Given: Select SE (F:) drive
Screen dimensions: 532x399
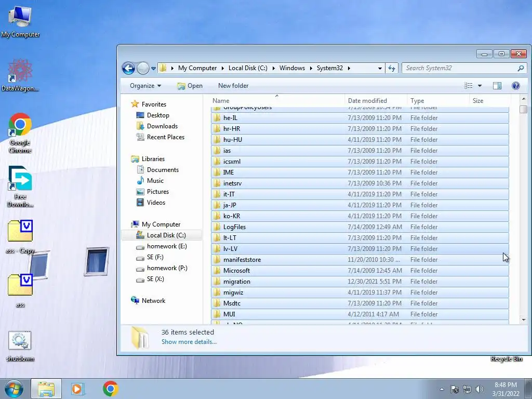Looking at the screenshot, I should point(155,257).
